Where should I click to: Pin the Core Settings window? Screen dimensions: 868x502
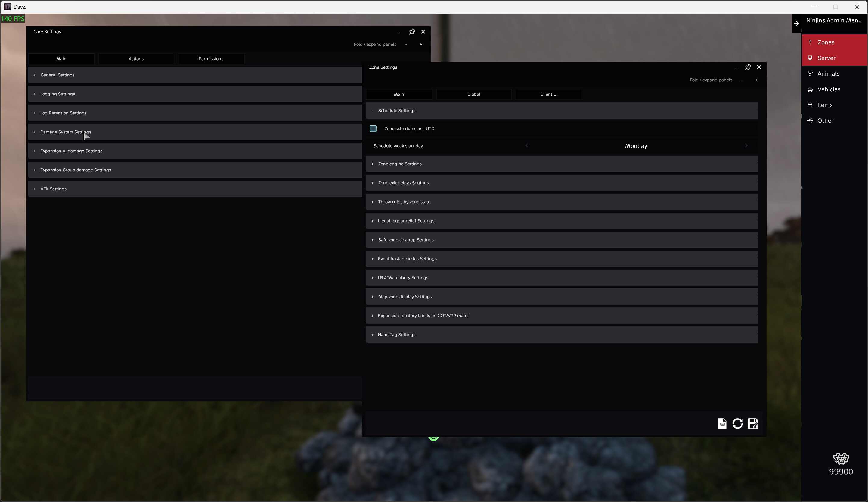(x=412, y=32)
